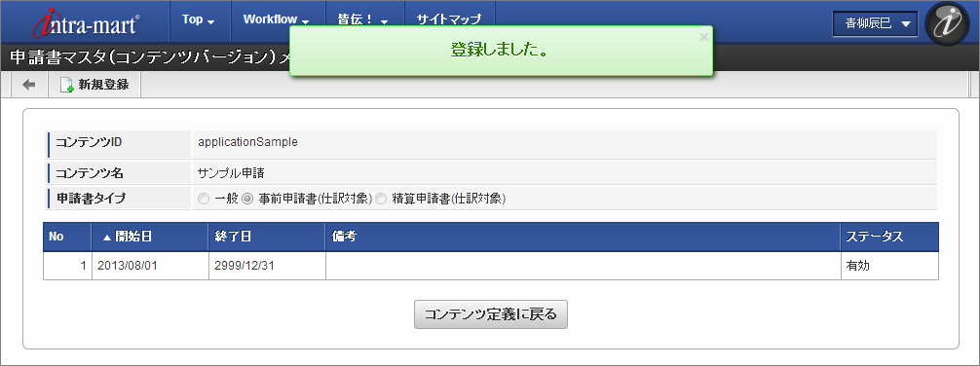Click the 新規登録 toolbar button label
This screenshot has height=366, width=980.
pyautogui.click(x=104, y=85)
